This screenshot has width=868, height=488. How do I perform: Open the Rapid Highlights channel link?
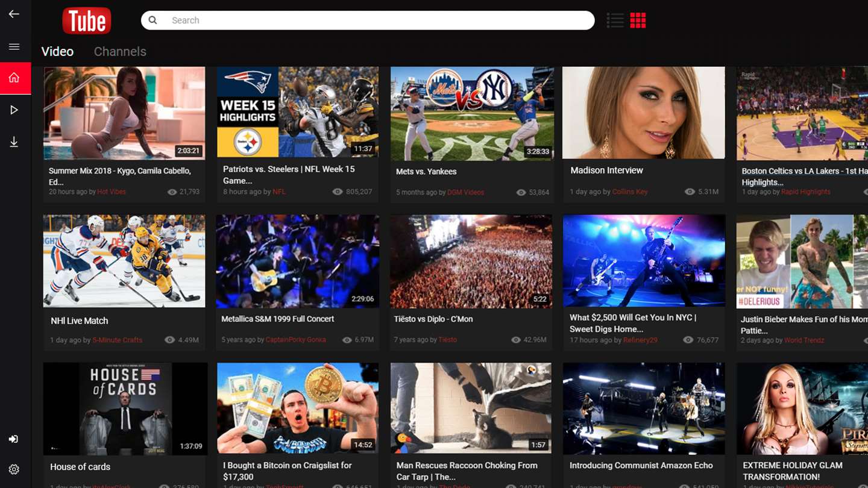(x=806, y=192)
